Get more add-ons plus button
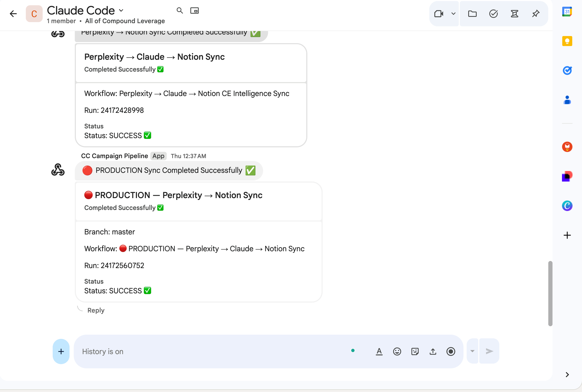582x392 pixels. (567, 235)
